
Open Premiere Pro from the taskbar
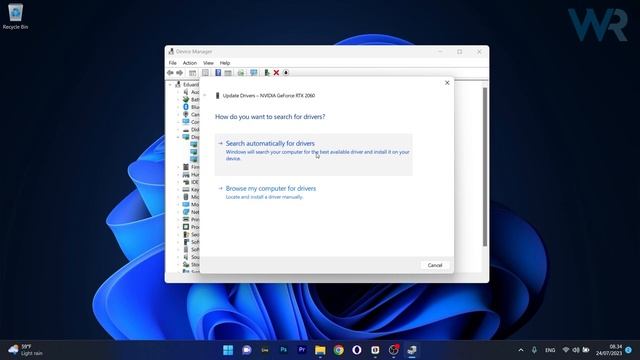point(302,350)
